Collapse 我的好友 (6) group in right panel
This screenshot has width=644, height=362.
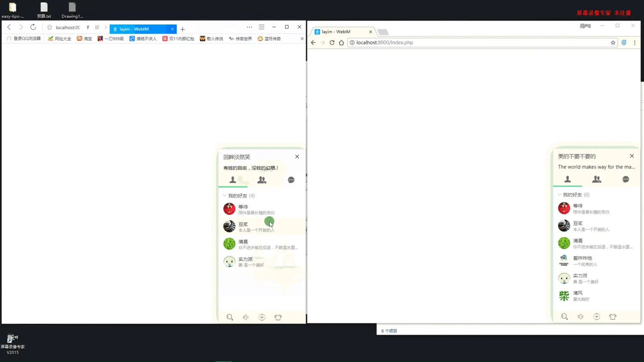(x=574, y=195)
